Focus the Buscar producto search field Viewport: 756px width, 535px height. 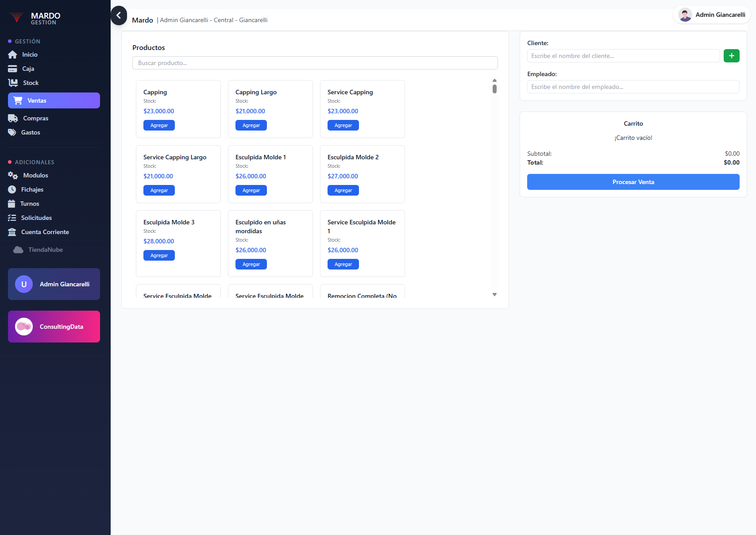tap(315, 63)
